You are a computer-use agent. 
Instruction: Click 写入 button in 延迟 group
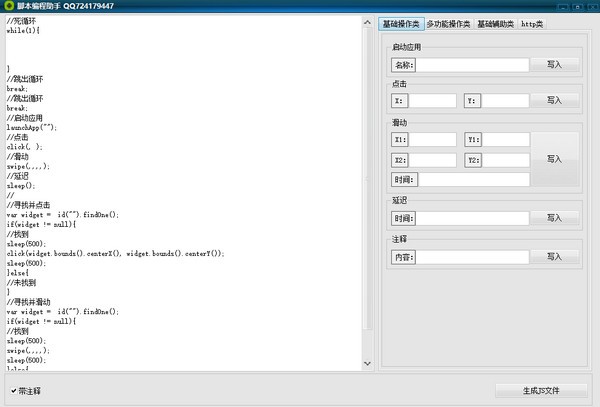(554, 218)
